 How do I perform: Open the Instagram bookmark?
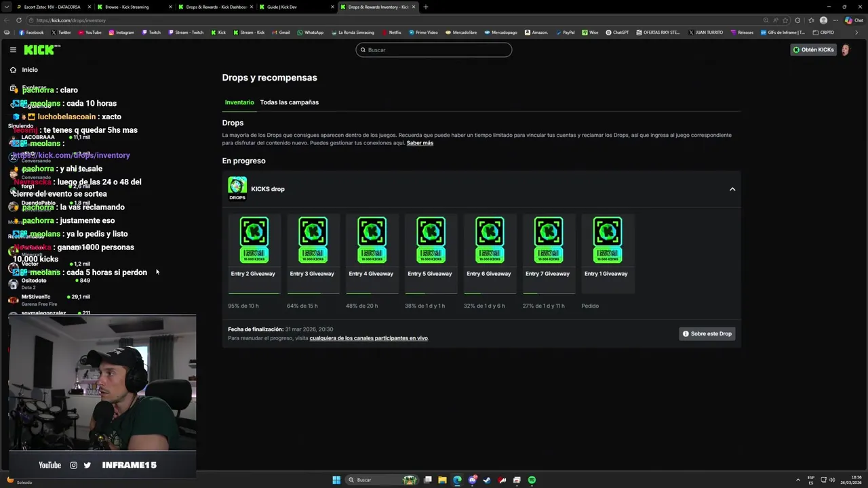[x=121, y=32]
